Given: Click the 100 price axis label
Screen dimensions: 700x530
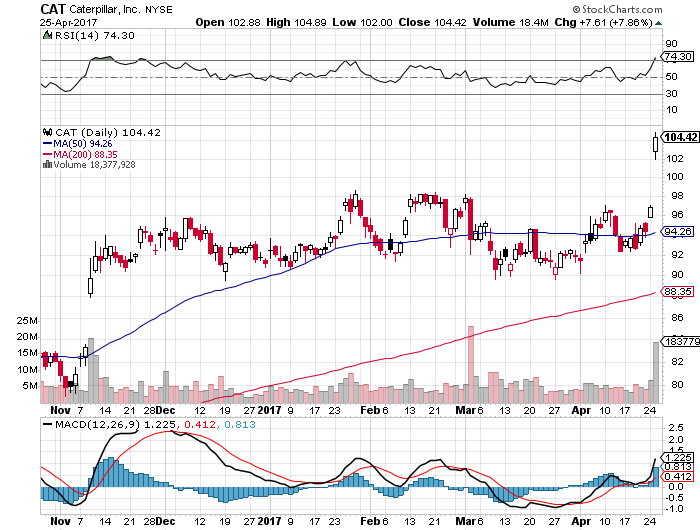Looking at the screenshot, I should 675,176.
